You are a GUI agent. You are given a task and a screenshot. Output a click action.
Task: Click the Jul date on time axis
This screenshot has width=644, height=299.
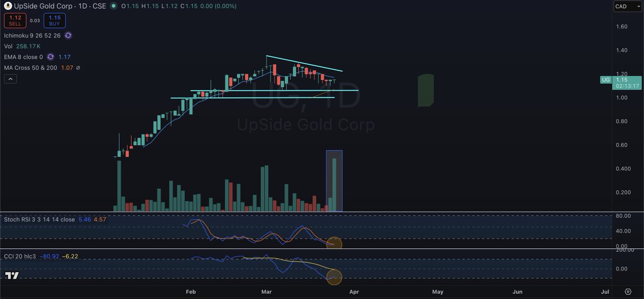point(605,292)
